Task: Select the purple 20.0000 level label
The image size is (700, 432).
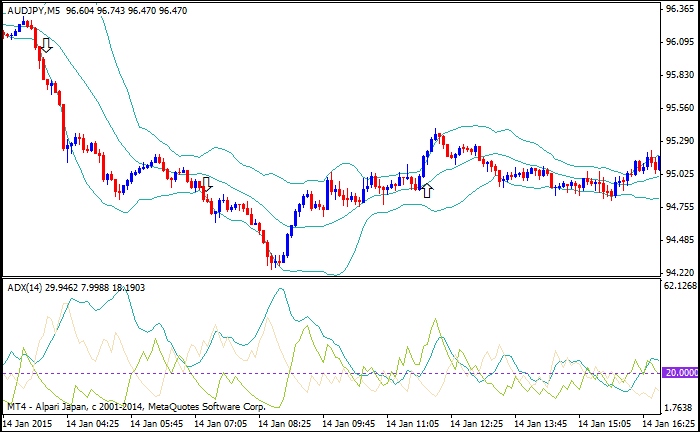Action: (680, 373)
